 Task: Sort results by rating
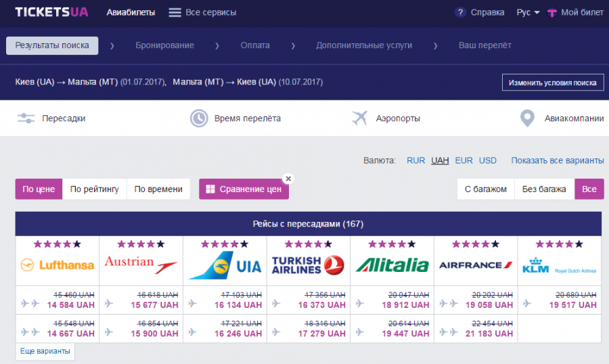tap(95, 189)
